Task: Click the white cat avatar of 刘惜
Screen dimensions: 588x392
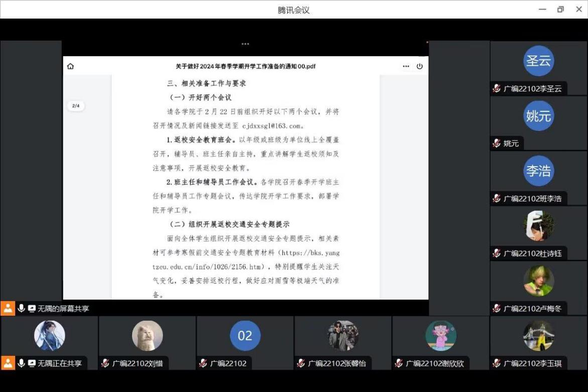Action: pyautogui.click(x=147, y=336)
